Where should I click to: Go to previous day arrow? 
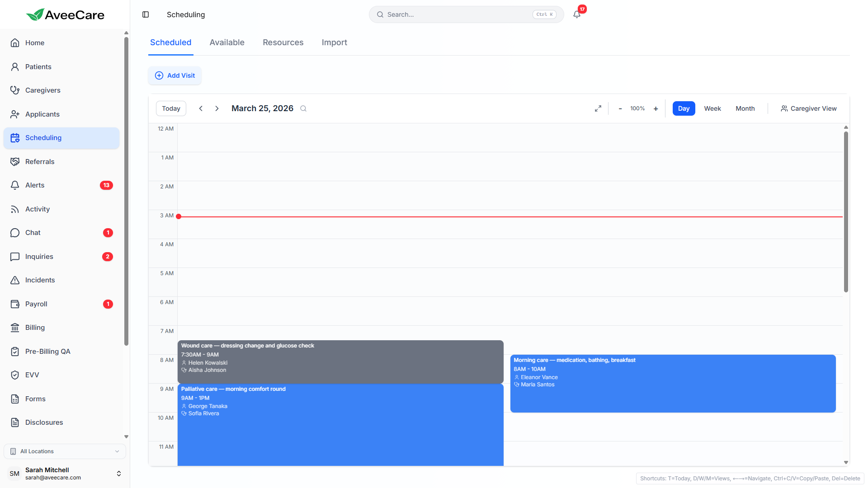click(x=201, y=108)
